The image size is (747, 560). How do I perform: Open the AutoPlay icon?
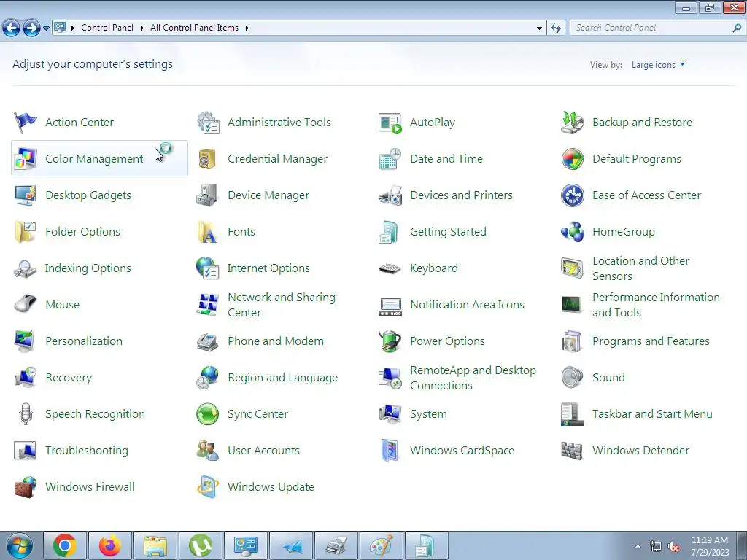pyautogui.click(x=390, y=122)
